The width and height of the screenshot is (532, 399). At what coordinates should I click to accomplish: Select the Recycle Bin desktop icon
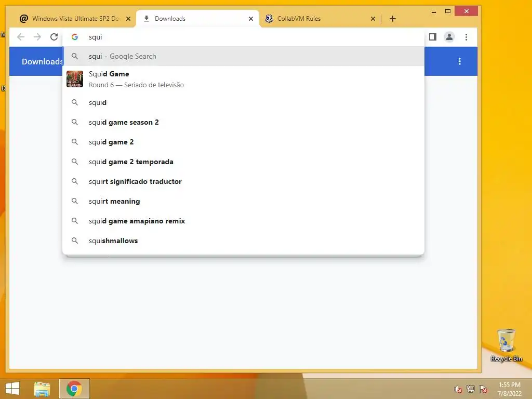click(x=506, y=345)
